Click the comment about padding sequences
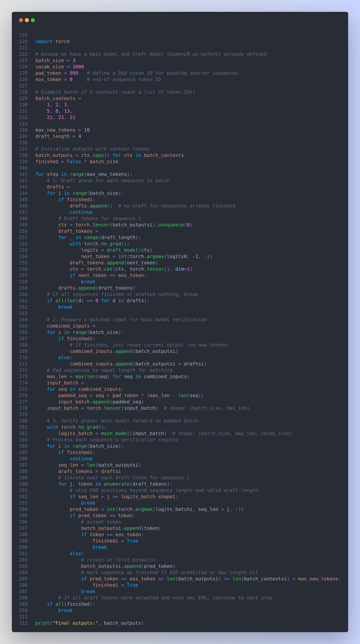Image resolution: width=360 pixels, height=644 pixels. (x=109, y=370)
